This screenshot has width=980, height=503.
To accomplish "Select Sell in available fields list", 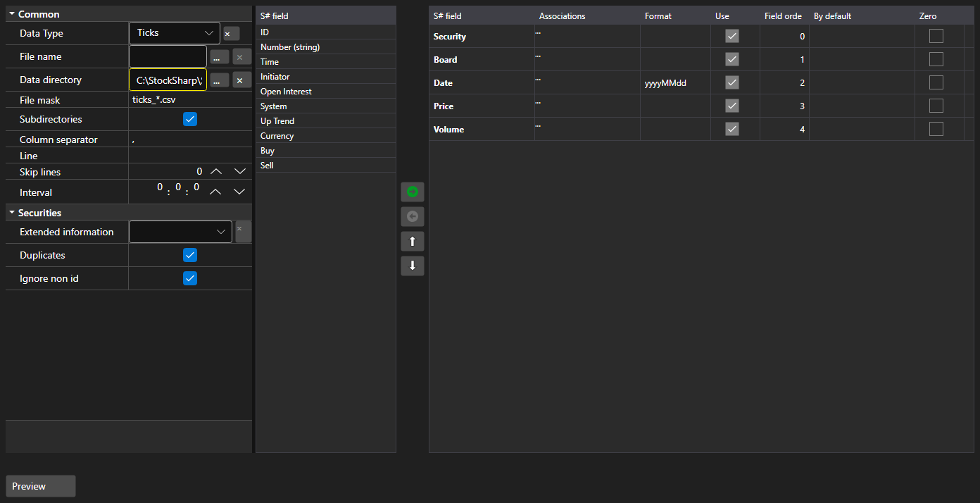I will (x=326, y=165).
